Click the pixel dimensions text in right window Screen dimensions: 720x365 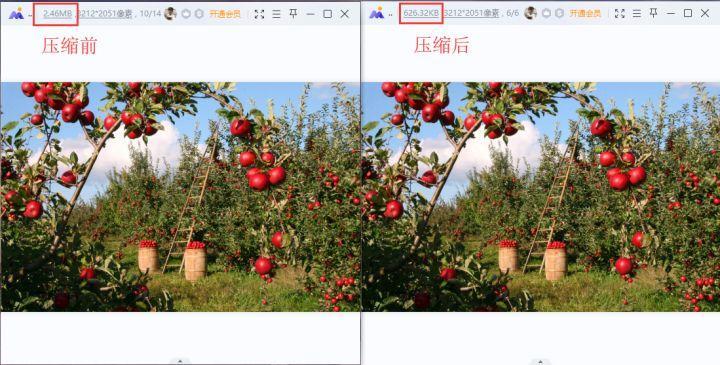(x=471, y=14)
